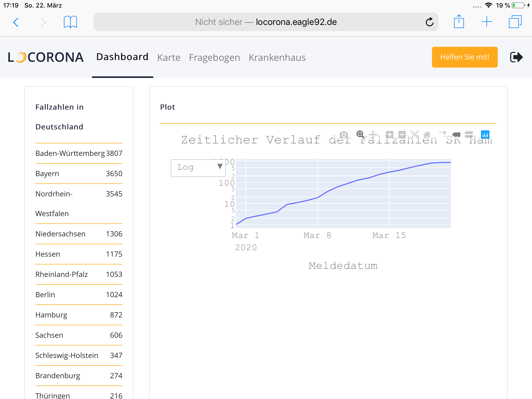The height and width of the screenshot is (399, 532).
Task: Toggle spike lines in plot toolbar
Action: [443, 134]
